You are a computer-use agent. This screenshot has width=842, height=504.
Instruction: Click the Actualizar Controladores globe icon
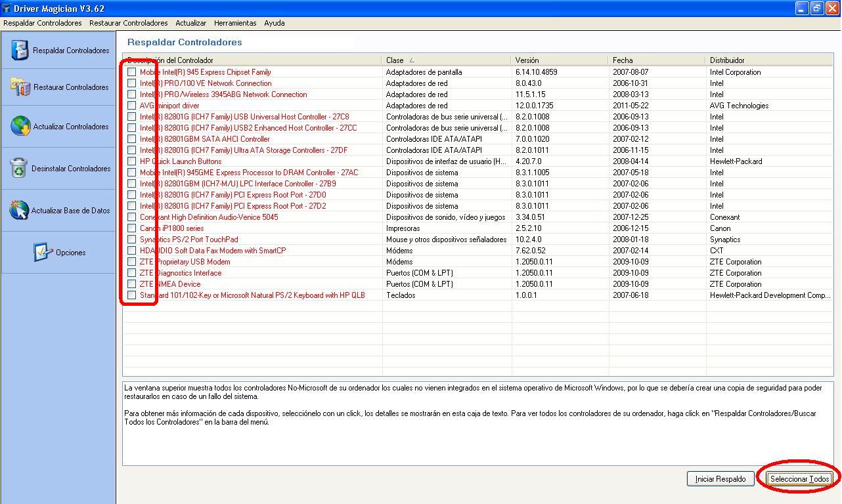[20, 126]
